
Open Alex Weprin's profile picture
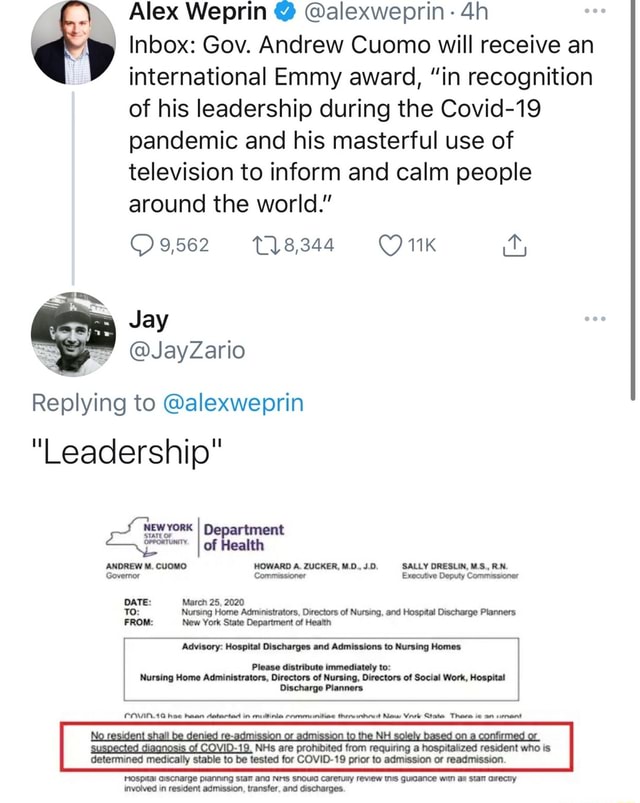[x=73, y=44]
